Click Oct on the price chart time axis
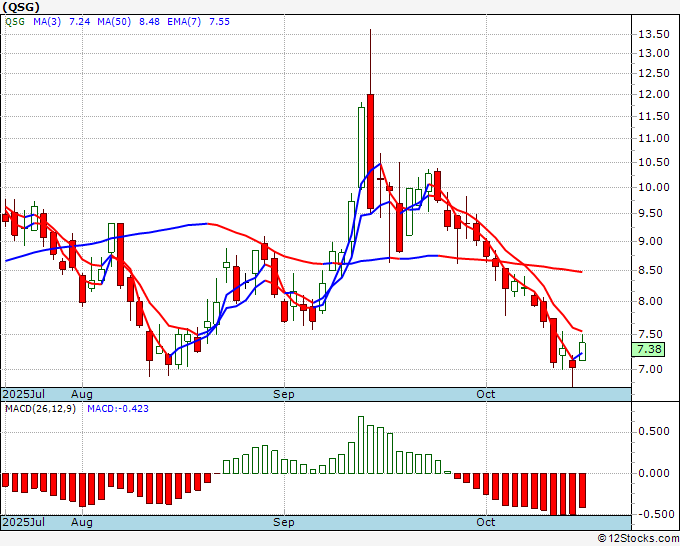Image resolution: width=680 pixels, height=546 pixels. click(x=486, y=394)
